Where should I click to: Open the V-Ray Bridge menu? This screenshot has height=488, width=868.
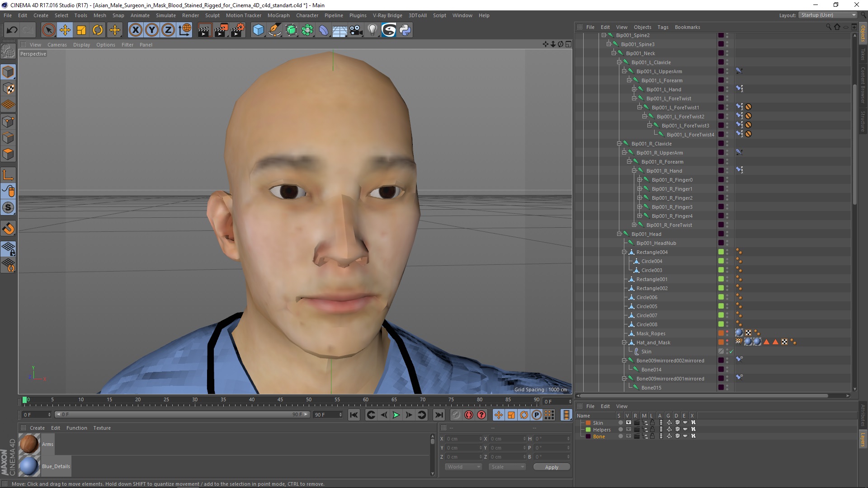(x=387, y=15)
